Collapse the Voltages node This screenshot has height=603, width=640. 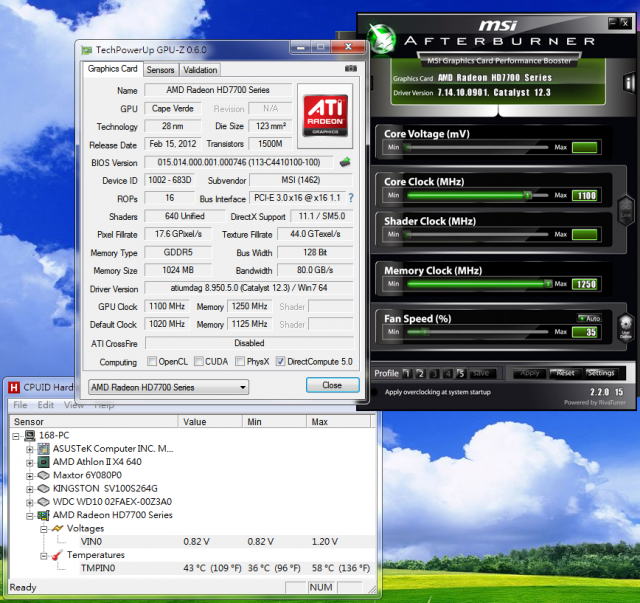[43, 530]
